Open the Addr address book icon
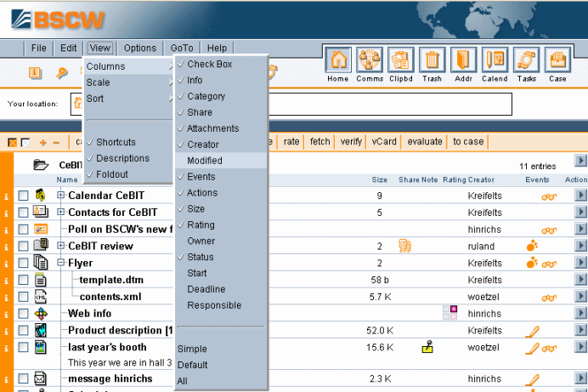588x392 pixels. point(463,62)
